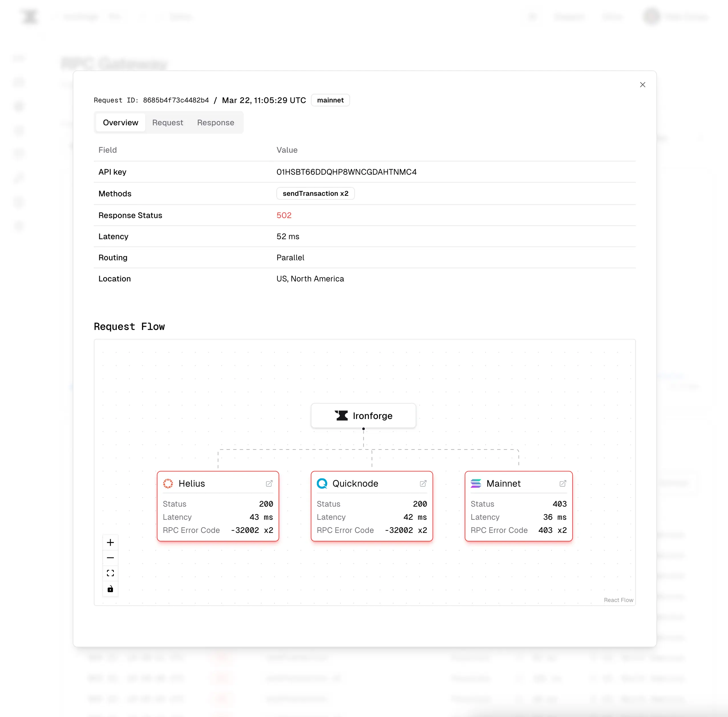This screenshot has height=717, width=728.
Task: Select the 502 response status value
Action: (284, 215)
